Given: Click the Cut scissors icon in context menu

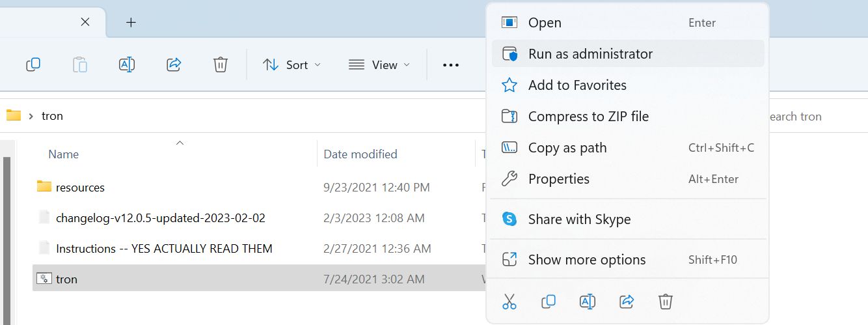Looking at the screenshot, I should click(x=509, y=301).
